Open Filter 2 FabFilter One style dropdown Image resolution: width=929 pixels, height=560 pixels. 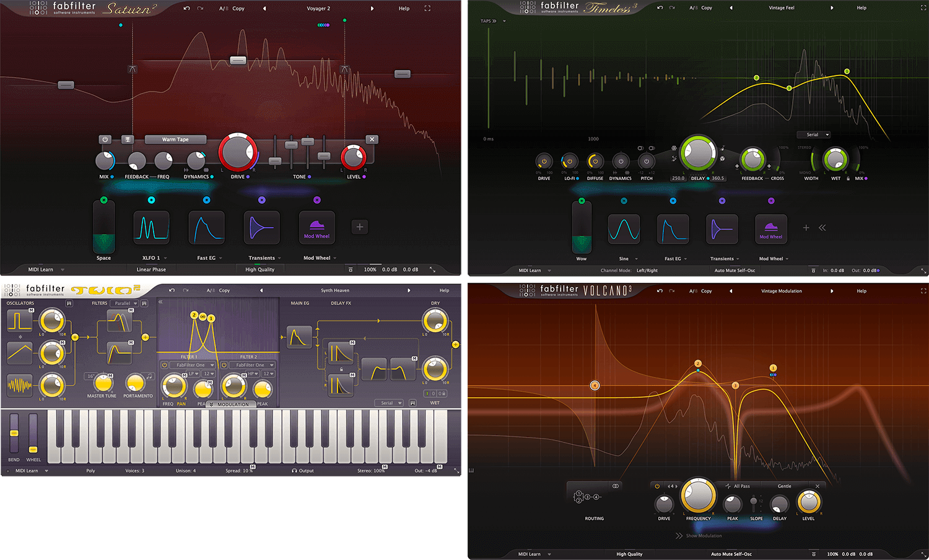point(253,365)
